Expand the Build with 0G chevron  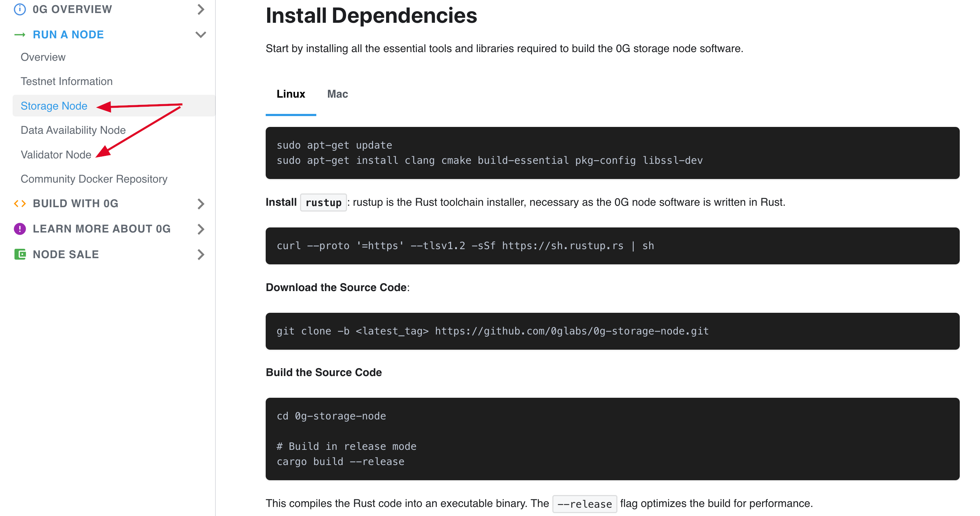click(x=201, y=204)
